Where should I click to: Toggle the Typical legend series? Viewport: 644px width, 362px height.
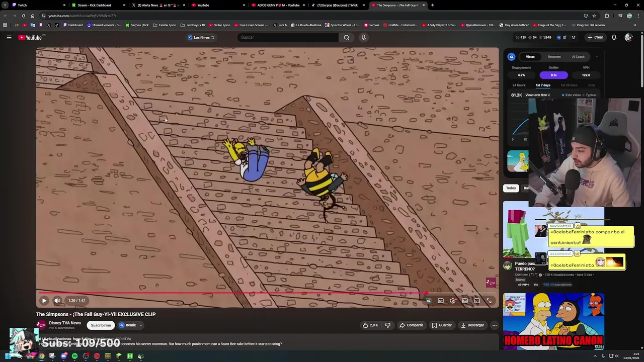[x=589, y=95]
